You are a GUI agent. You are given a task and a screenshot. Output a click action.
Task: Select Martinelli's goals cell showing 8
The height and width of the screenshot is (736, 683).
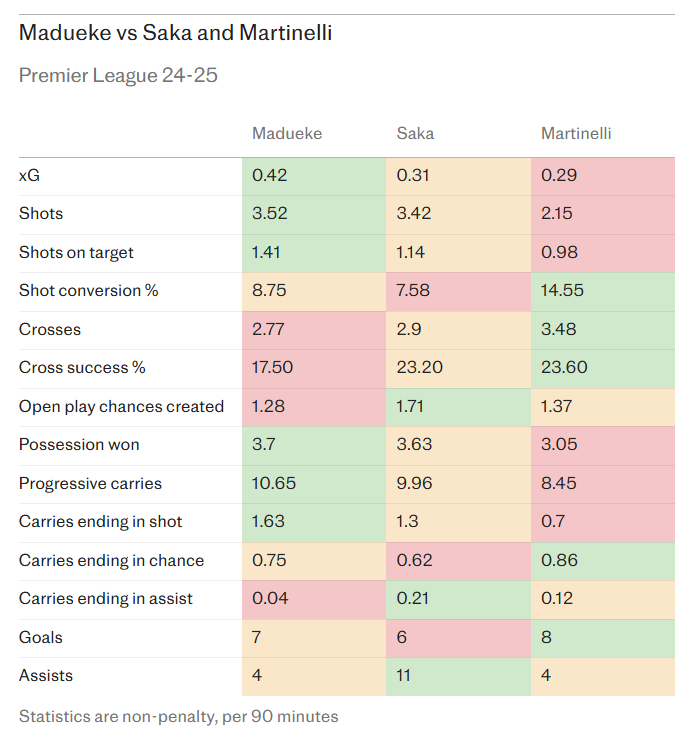pyautogui.click(x=602, y=637)
